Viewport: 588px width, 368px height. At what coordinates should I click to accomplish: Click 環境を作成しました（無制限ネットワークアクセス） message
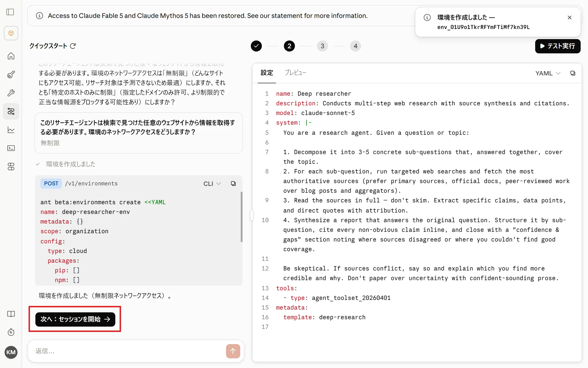[x=105, y=296]
